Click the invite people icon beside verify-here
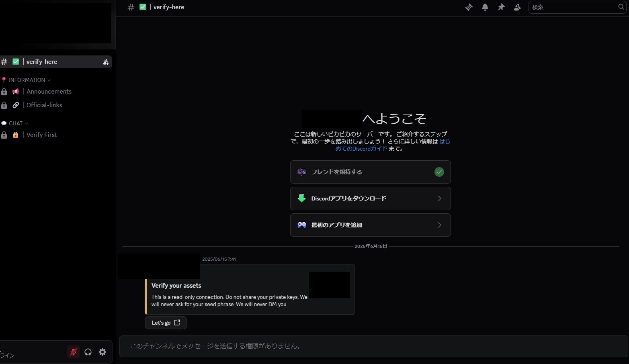 (x=106, y=62)
